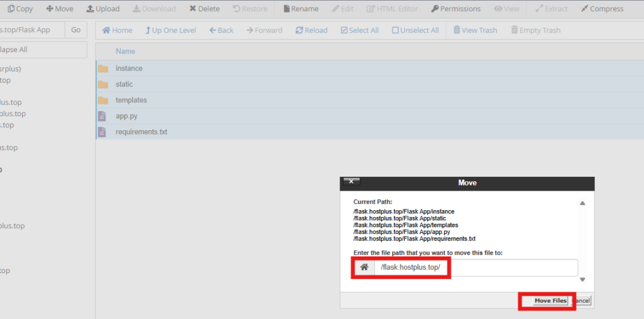Click the Rename toolbar button
Screen dimensions: 644x319
[301, 9]
